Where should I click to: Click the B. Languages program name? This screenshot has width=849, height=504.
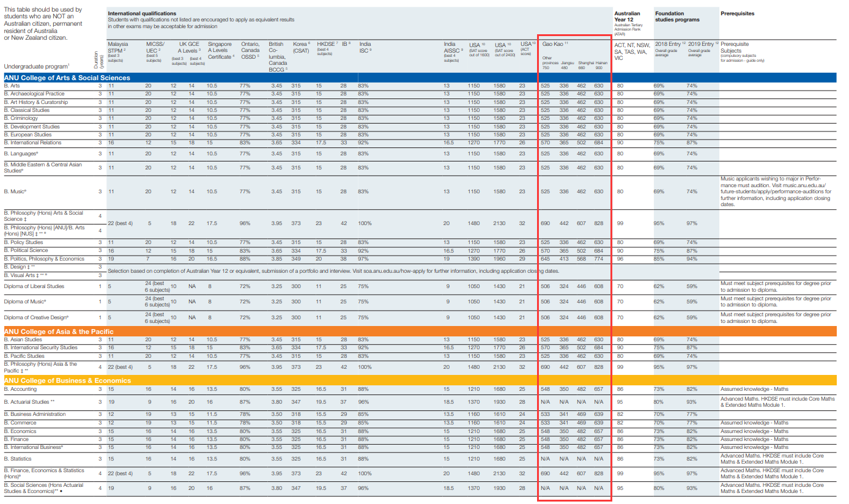pos(21,154)
